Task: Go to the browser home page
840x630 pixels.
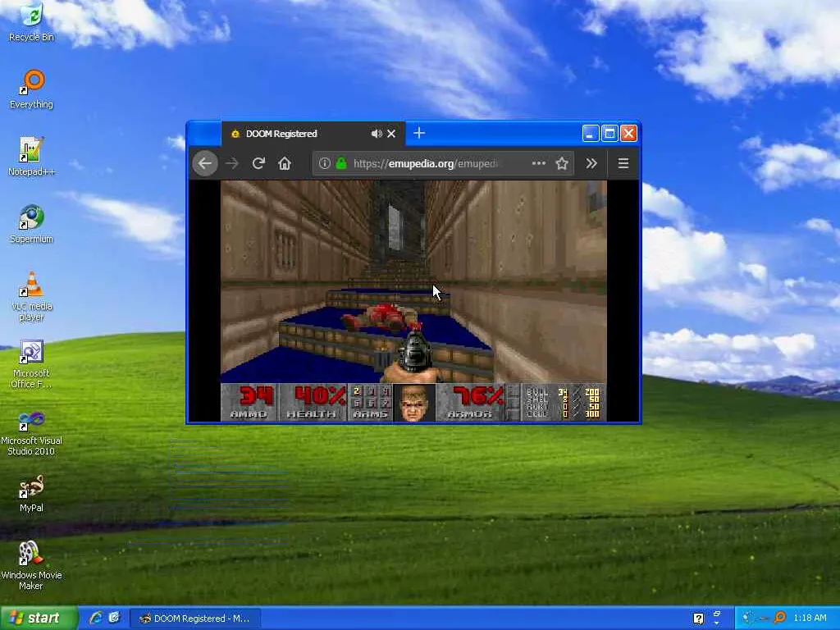Action: (x=285, y=163)
